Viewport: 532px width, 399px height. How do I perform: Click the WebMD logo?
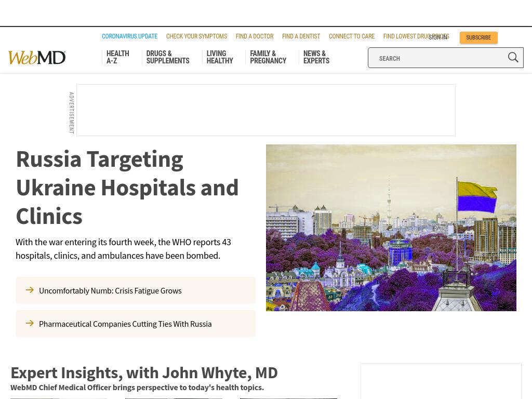37,58
